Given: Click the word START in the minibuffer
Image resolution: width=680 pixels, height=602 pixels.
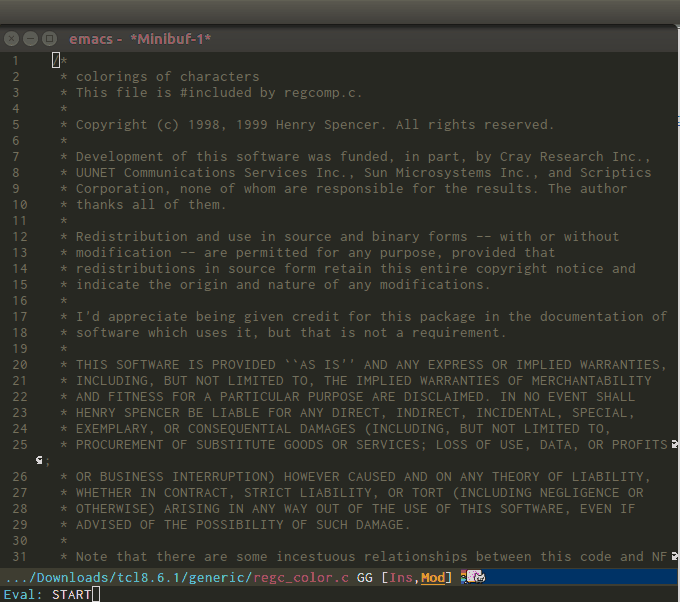Looking at the screenshot, I should [x=72, y=594].
